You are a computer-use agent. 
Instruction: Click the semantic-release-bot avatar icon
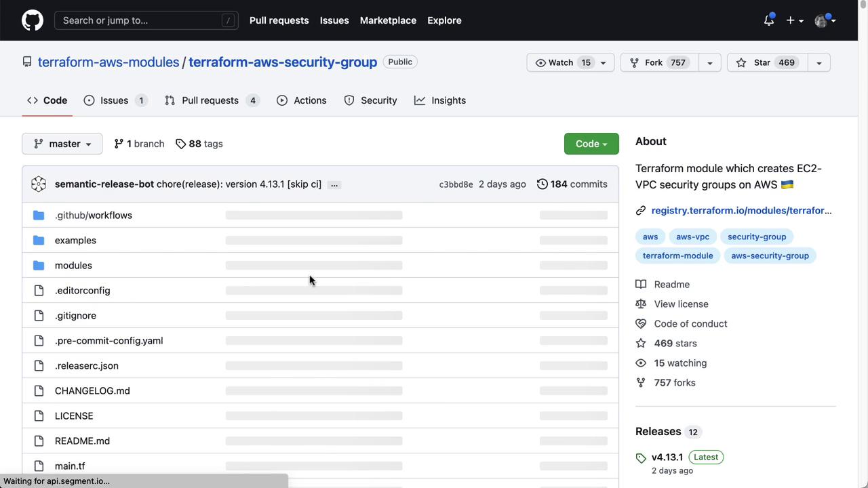39,184
